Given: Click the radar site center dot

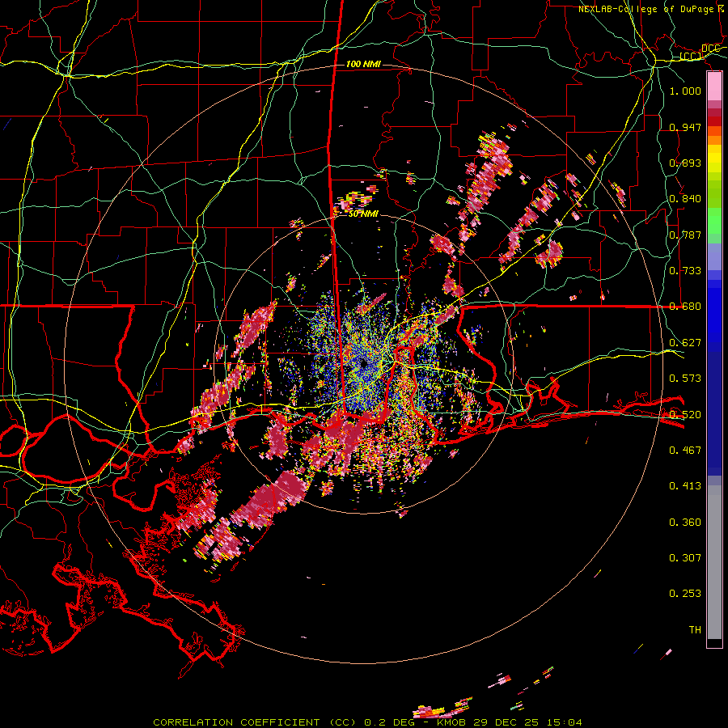Looking at the screenshot, I should point(363,364).
